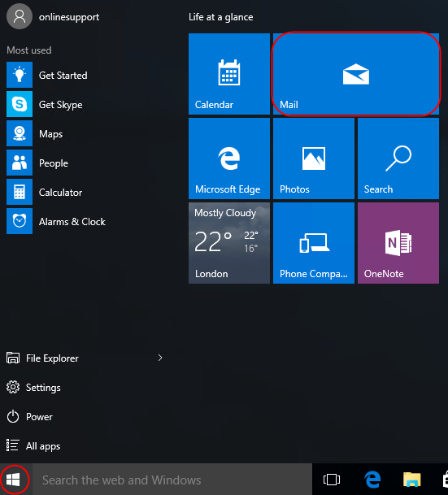Screen dimensions: 448x495
Task: Click the Calculator label
Action: pyautogui.click(x=60, y=193)
